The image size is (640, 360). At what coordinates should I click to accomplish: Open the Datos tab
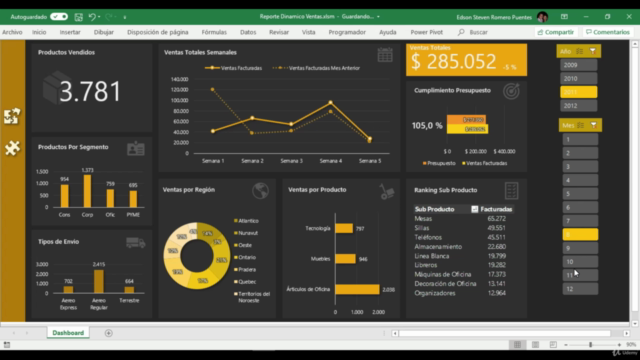[248, 32]
